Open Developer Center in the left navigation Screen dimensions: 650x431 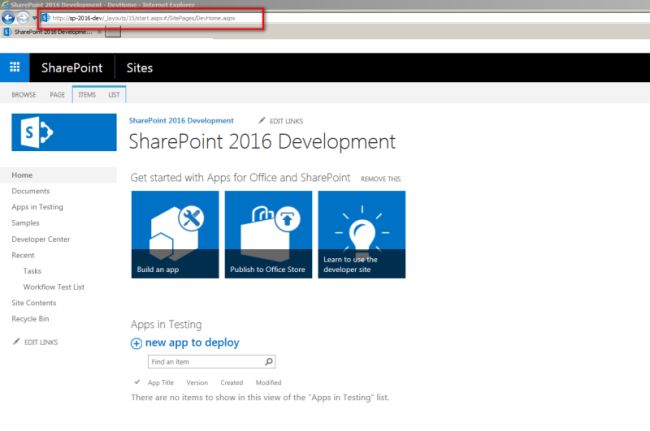(x=41, y=239)
